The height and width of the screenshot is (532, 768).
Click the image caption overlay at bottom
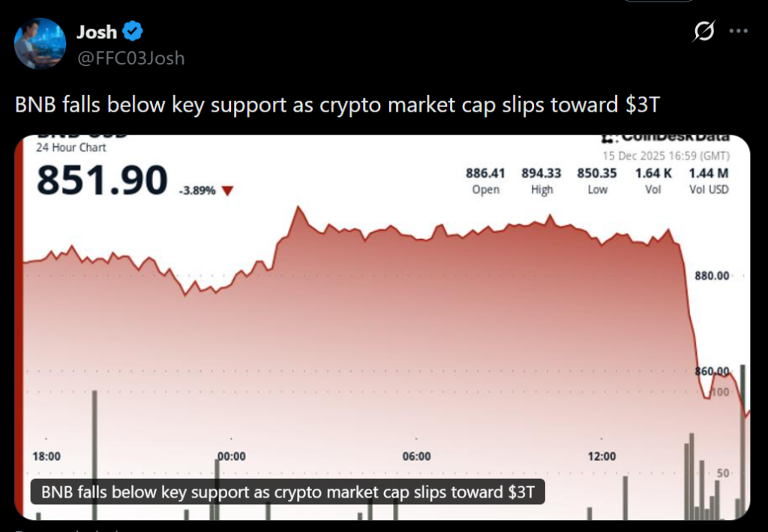pos(288,492)
